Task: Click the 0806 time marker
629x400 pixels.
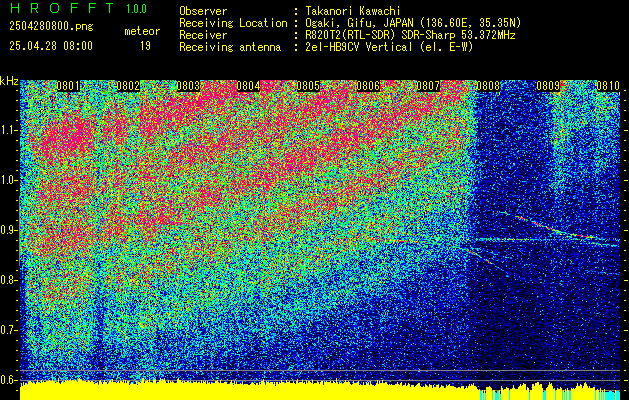Action: click(368, 86)
